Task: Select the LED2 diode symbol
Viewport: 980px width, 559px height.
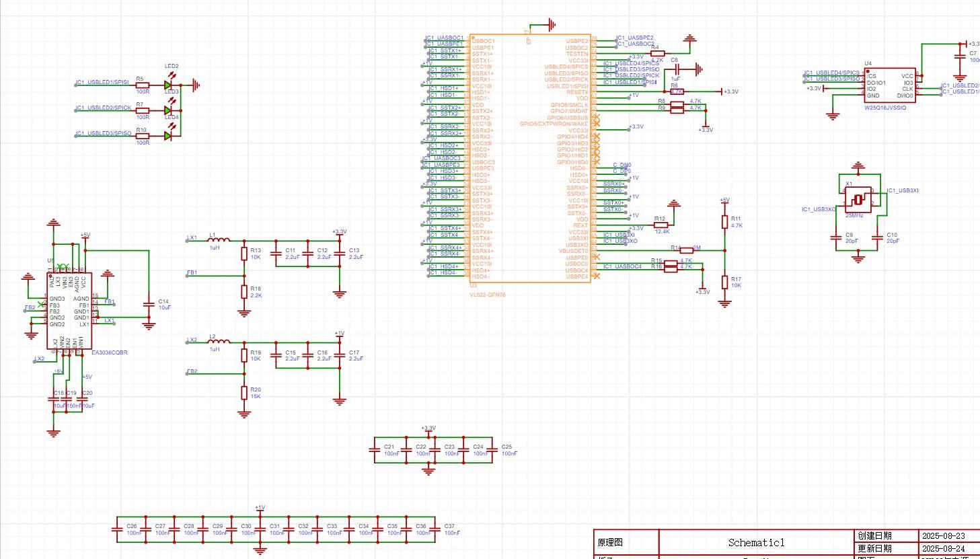Action: point(169,85)
